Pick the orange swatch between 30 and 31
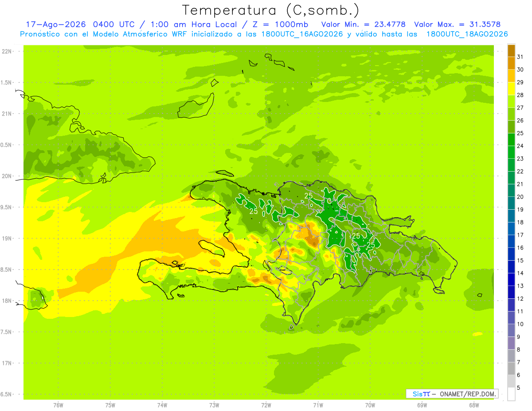 (511, 63)
